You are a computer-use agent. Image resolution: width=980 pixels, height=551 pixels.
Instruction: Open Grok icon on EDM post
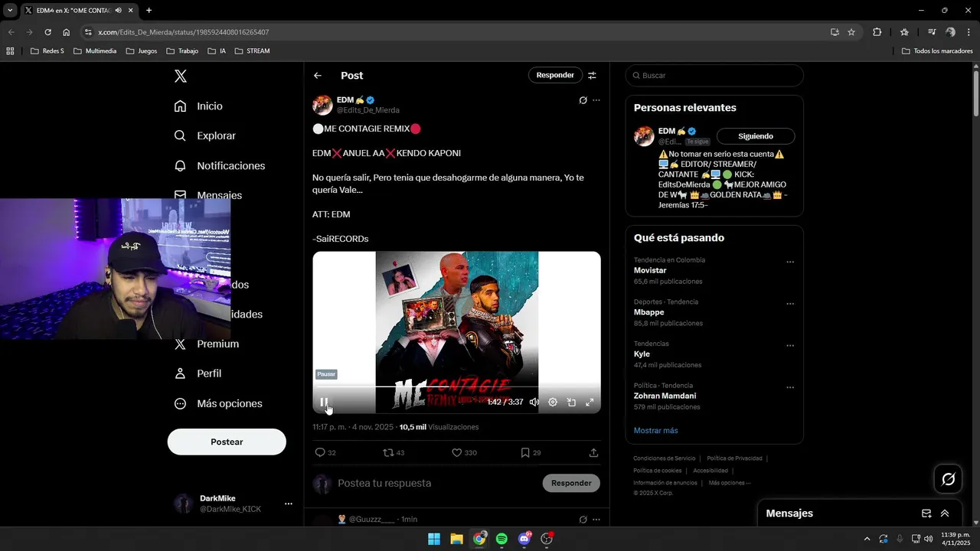pyautogui.click(x=583, y=100)
